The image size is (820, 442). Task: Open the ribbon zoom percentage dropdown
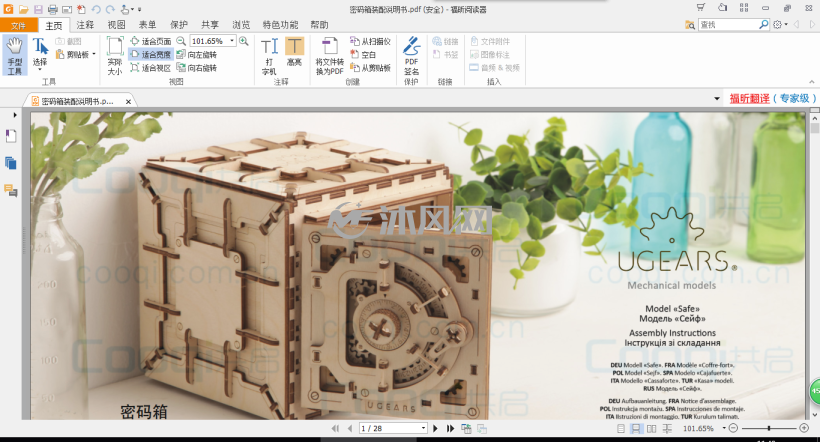[232, 41]
